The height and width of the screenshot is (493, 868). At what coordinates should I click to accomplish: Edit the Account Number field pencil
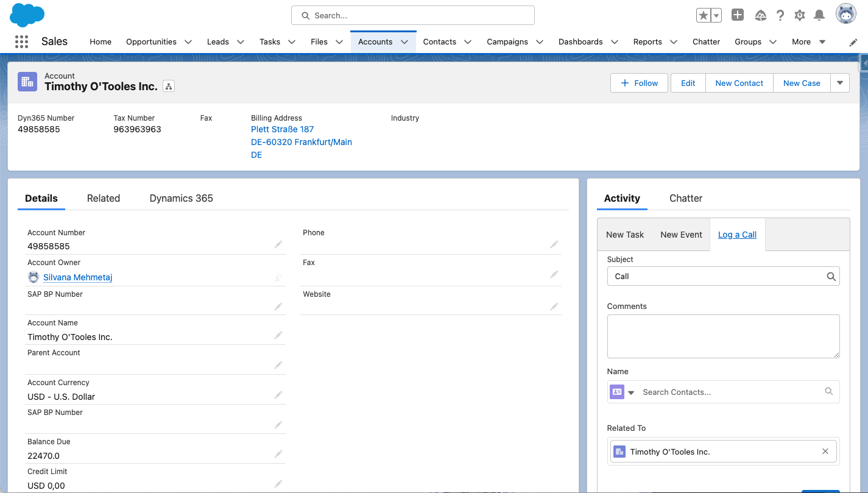(x=278, y=244)
